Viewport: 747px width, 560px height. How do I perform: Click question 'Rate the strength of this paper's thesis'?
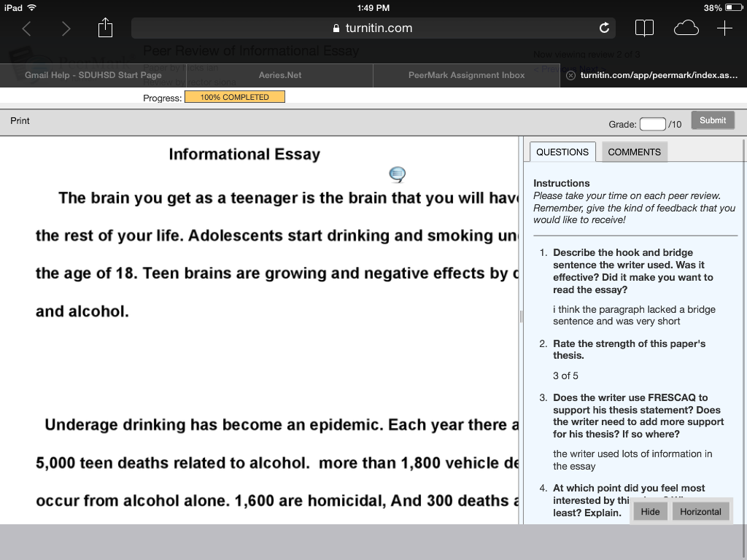629,349
